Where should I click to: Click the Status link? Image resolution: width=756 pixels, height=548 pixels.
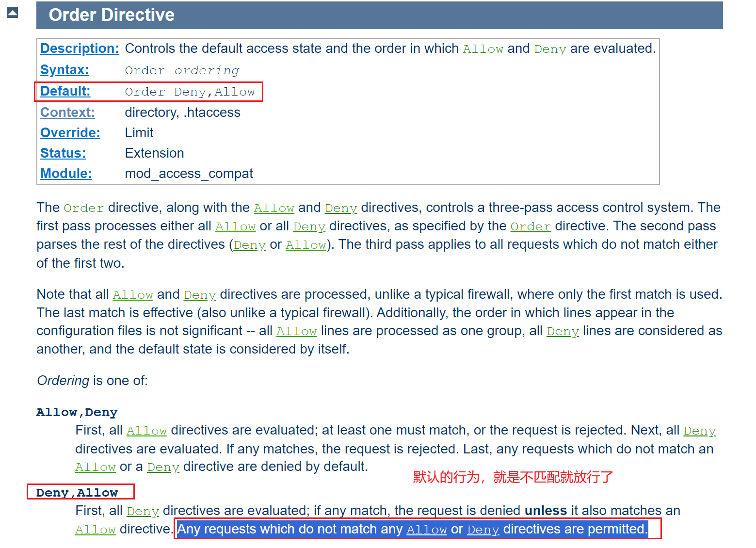pos(63,153)
